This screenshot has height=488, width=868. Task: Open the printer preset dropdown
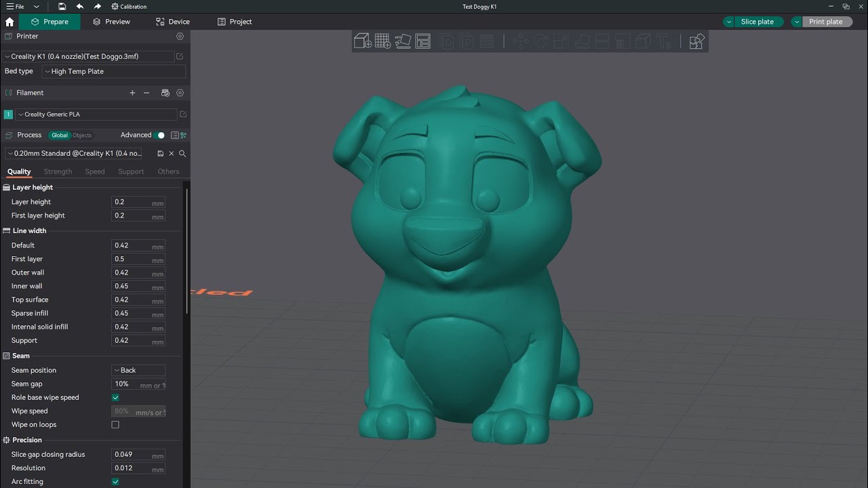click(x=88, y=56)
